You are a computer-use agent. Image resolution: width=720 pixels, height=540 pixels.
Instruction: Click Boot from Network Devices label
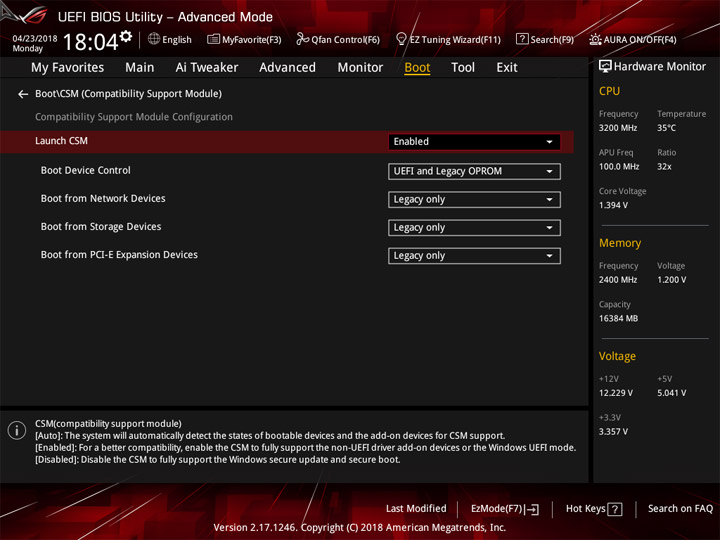pos(103,198)
